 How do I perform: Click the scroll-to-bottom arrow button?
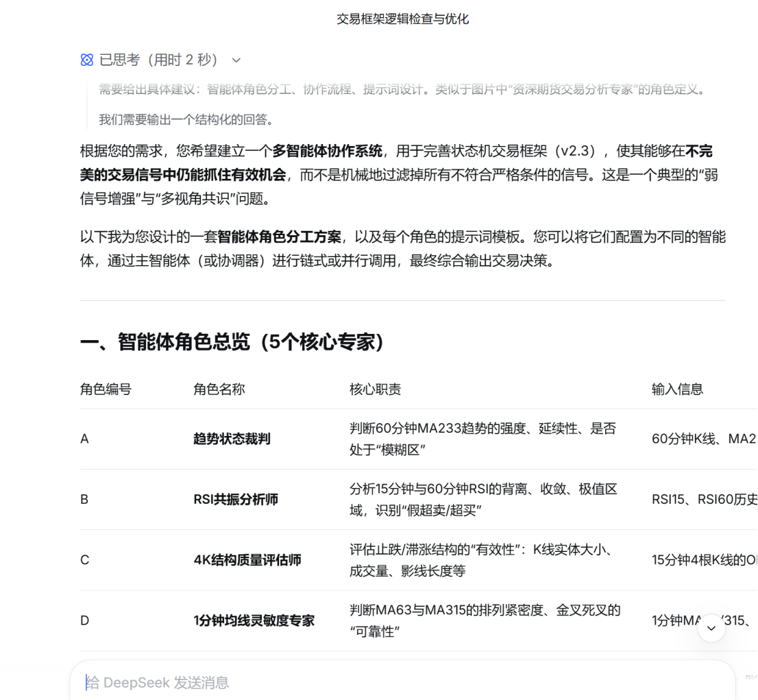point(711,627)
